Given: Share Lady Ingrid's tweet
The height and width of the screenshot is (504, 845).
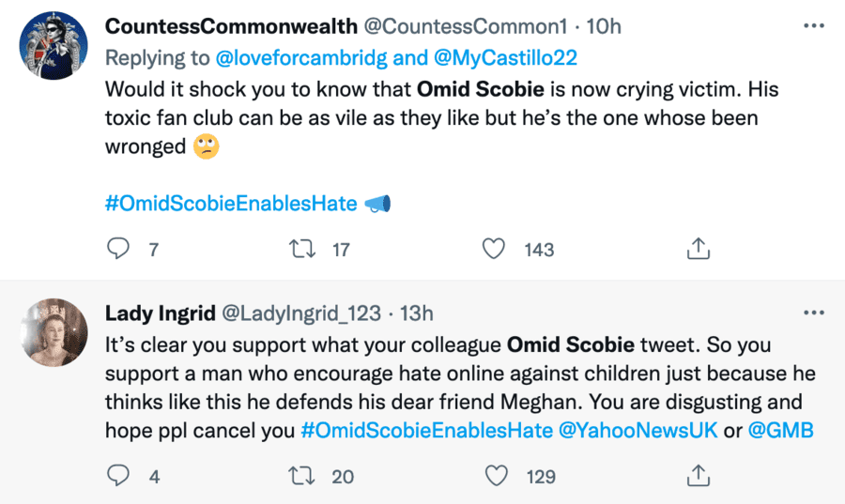Looking at the screenshot, I should (698, 476).
